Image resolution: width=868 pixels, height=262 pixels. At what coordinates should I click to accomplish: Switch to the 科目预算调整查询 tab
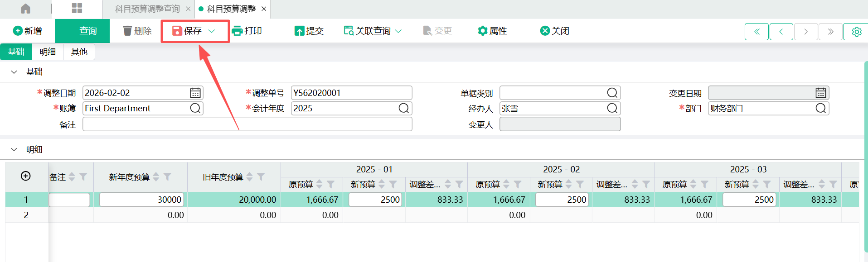147,9
